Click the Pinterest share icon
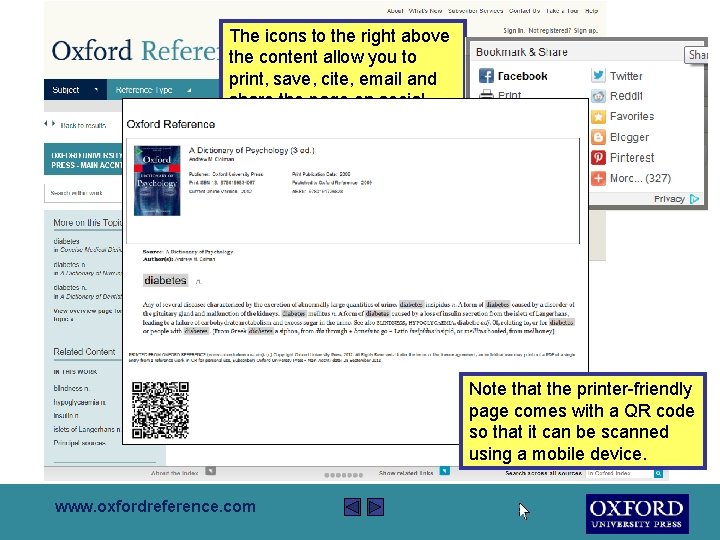 (598, 158)
